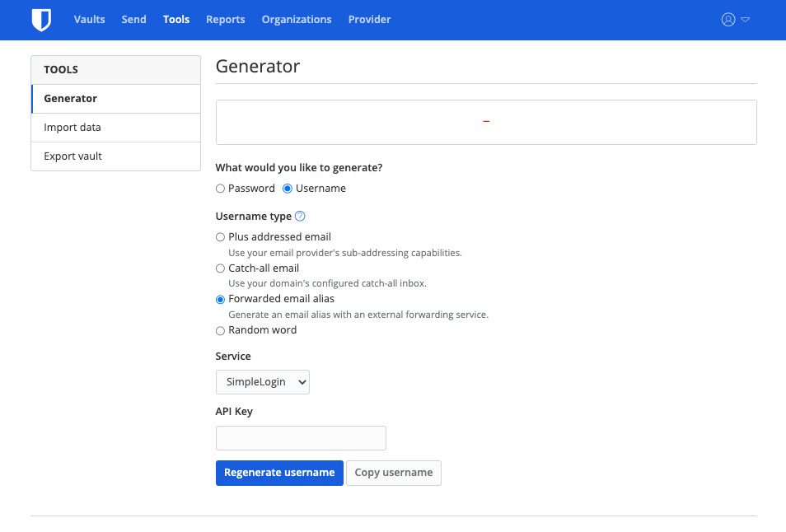Open the user account profile icon

tap(728, 20)
